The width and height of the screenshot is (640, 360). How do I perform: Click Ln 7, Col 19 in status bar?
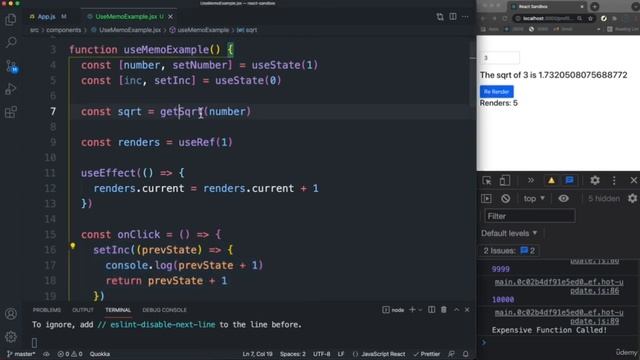[257, 354]
